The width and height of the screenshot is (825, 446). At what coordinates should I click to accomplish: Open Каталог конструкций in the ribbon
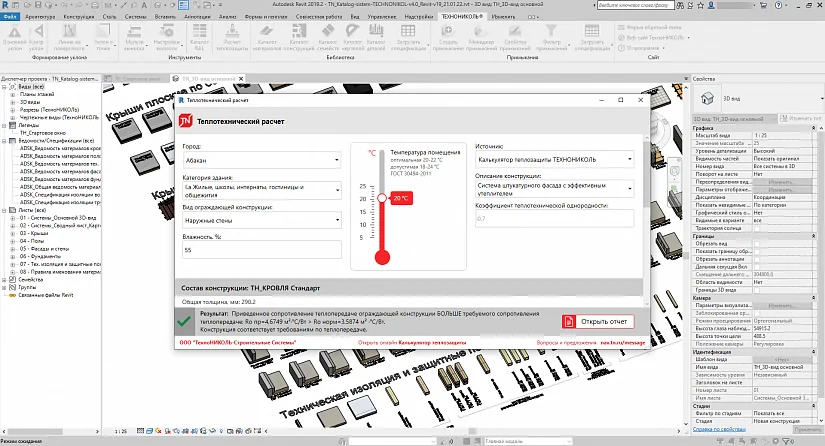pyautogui.click(x=298, y=37)
